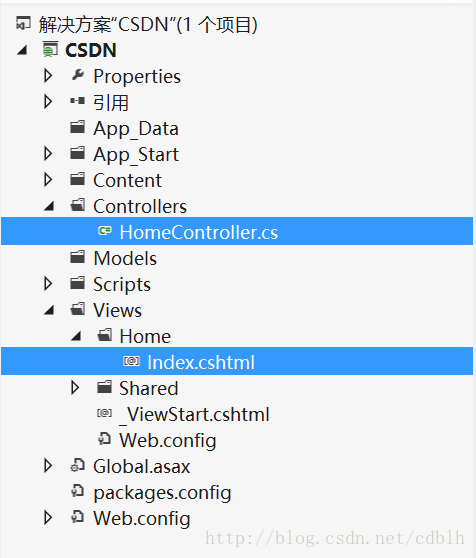Collapse the Home folder under Views
The height and width of the screenshot is (558, 476).
pyautogui.click(x=76, y=336)
